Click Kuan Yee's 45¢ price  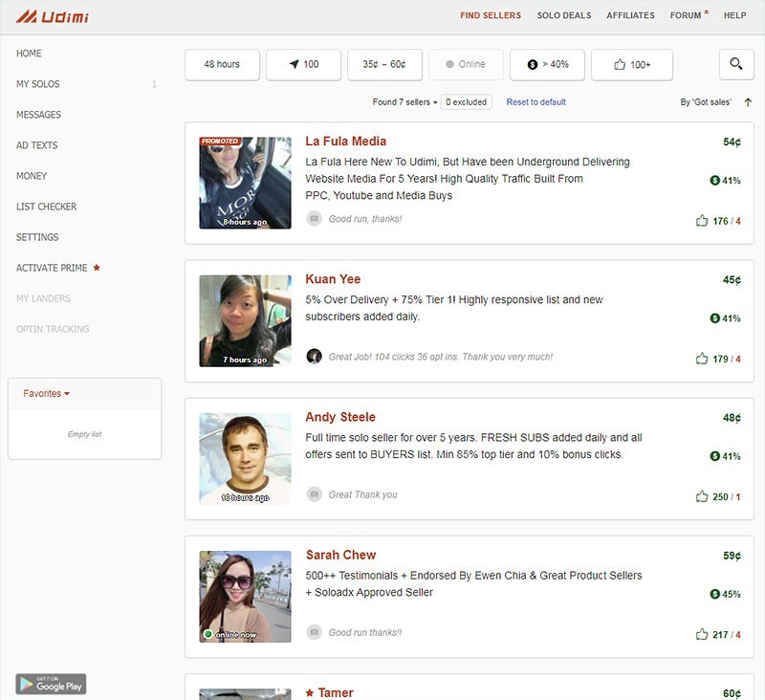732,280
